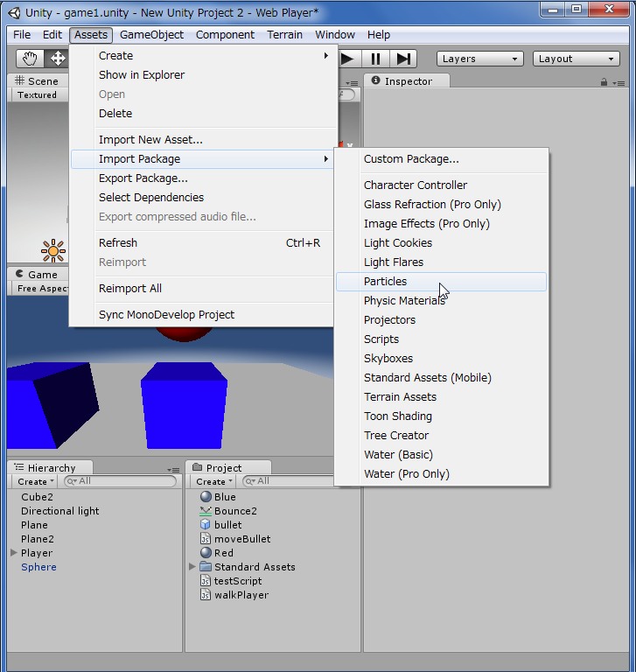Import the Toon Shading package
The height and width of the screenshot is (672, 636).
(442, 416)
